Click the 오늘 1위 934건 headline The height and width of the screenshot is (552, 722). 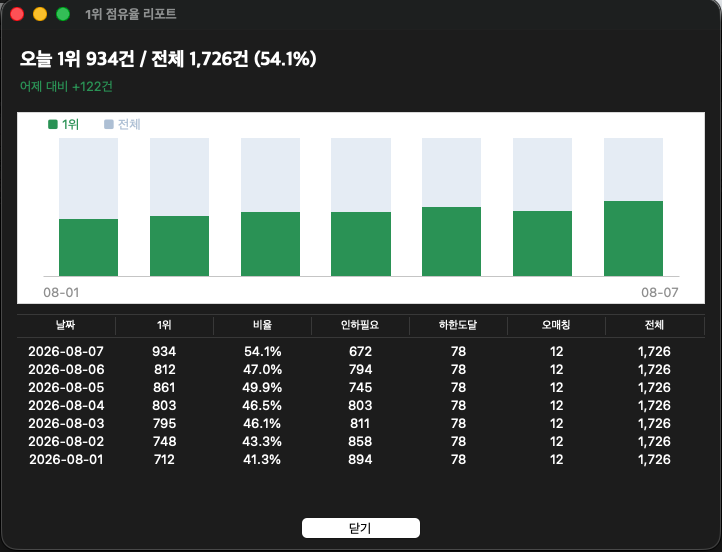click(x=168, y=59)
